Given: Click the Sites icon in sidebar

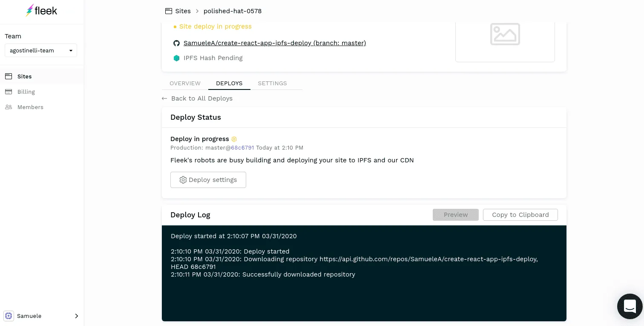Looking at the screenshot, I should 9,76.
